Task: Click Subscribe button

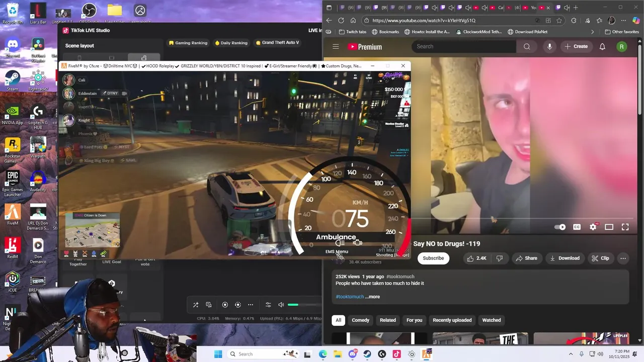Action: pos(433,258)
